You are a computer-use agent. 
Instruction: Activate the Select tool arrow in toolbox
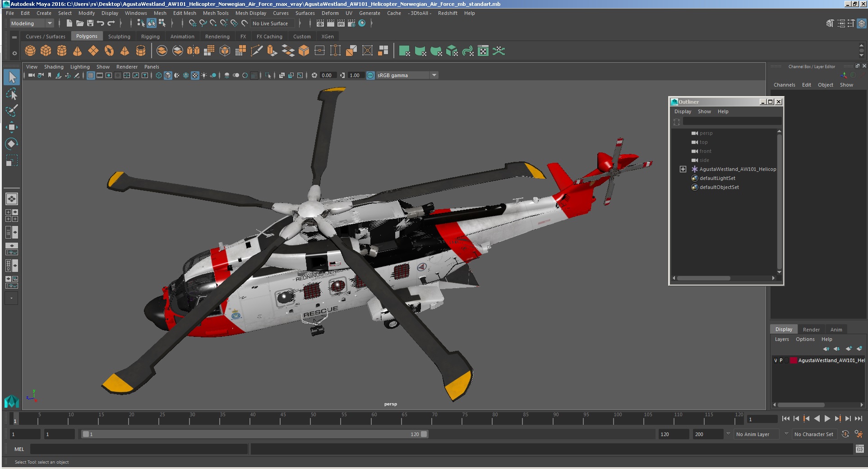[x=12, y=77]
